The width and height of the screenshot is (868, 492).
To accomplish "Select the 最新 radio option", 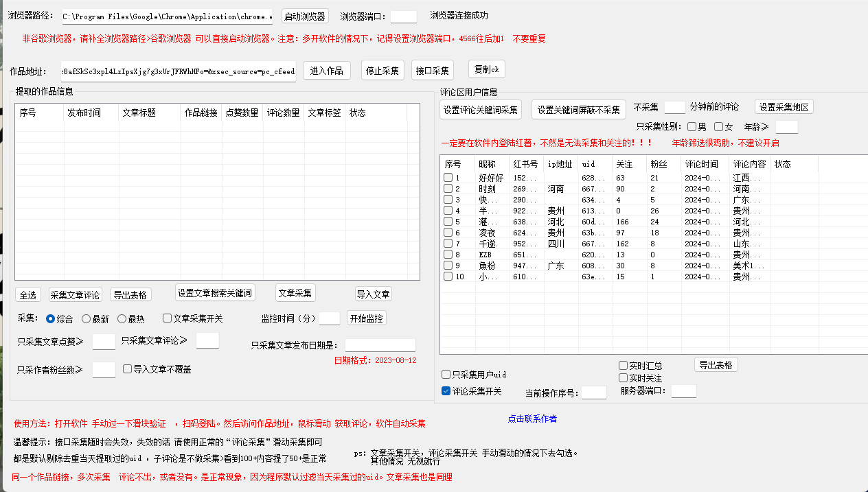I will click(x=87, y=319).
